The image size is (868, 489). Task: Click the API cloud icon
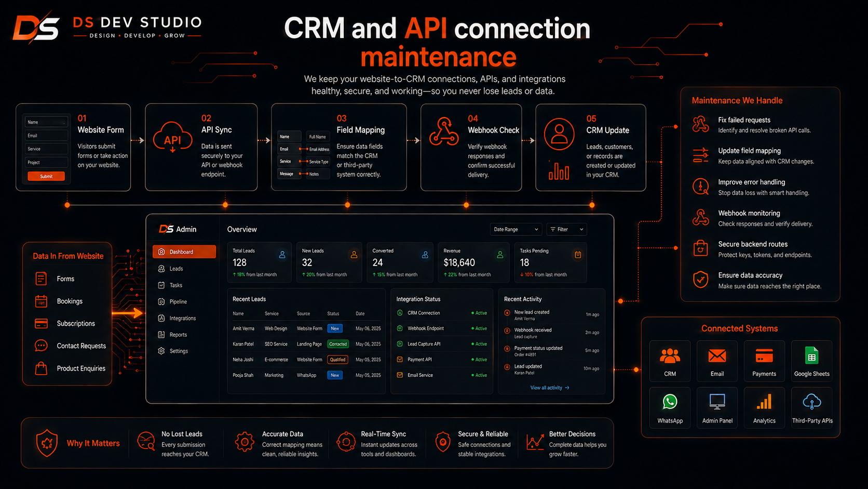pos(172,138)
